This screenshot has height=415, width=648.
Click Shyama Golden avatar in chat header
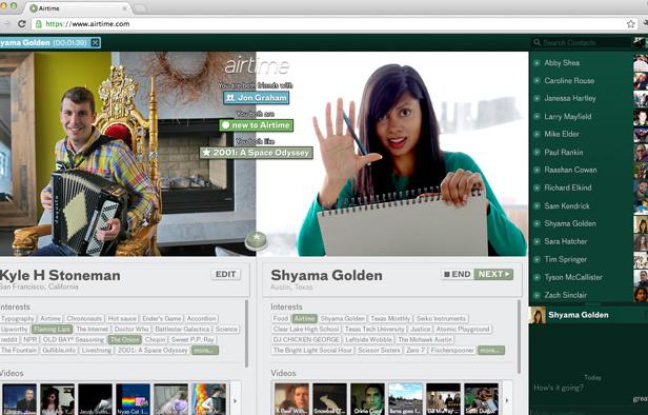(537, 315)
